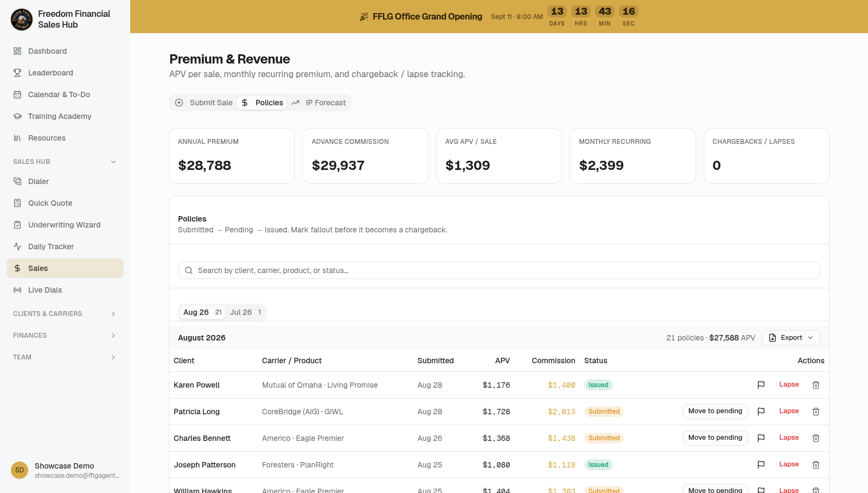Click Patricia Long client name
This screenshot has height=493, width=868.
pos(196,412)
